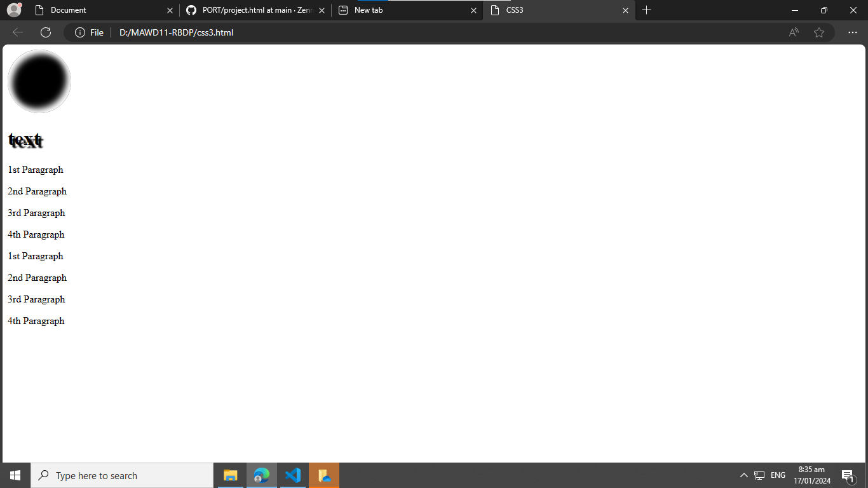Click the address bar URL
The width and height of the screenshot is (868, 488).
coord(177,32)
